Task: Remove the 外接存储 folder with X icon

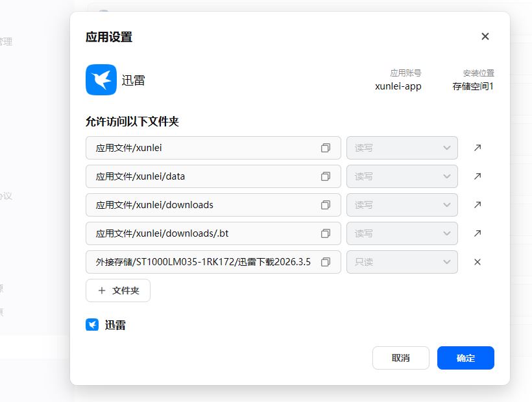Action: (478, 262)
